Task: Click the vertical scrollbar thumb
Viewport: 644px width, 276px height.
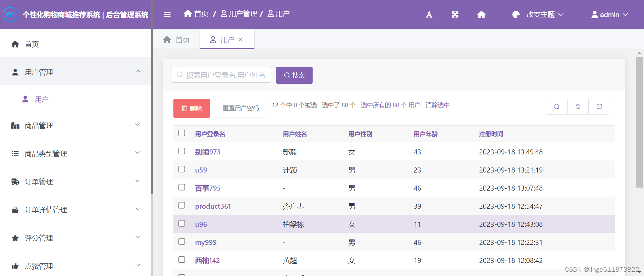Action: [639, 122]
